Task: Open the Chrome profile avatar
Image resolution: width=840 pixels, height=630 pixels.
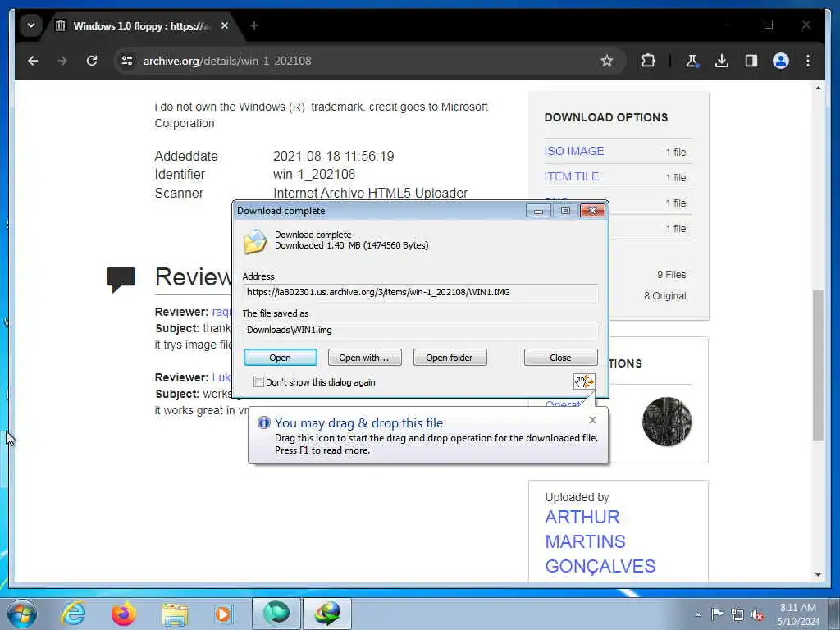Action: pos(781,61)
